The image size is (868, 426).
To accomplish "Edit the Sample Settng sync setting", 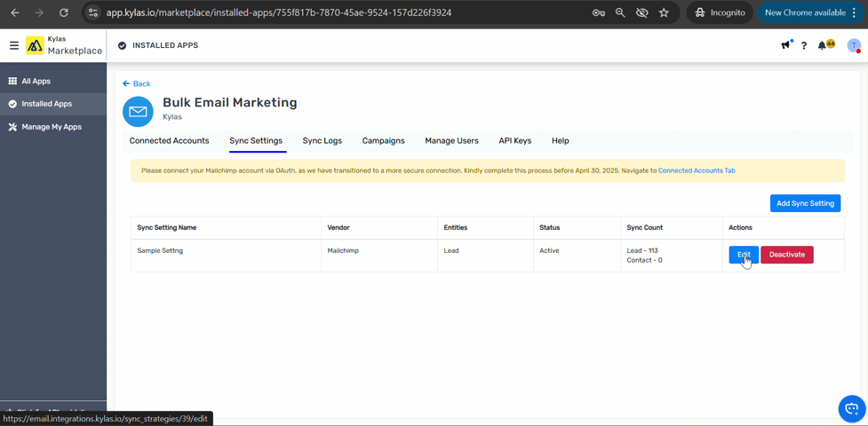I will [744, 255].
